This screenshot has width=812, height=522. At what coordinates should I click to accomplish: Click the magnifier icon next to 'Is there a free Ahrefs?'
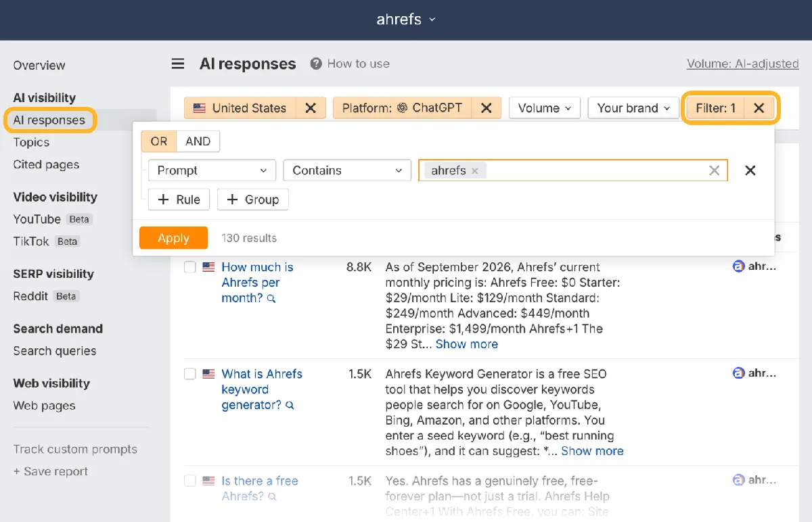272,497
